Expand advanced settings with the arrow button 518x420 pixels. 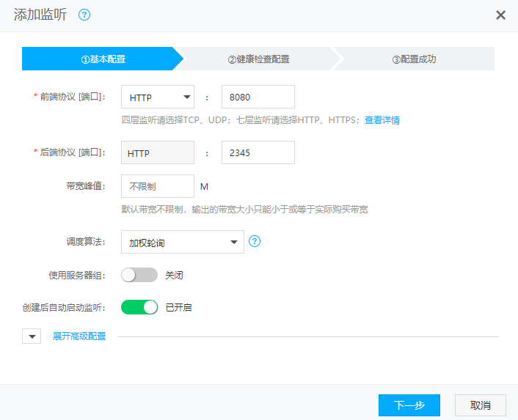click(32, 336)
